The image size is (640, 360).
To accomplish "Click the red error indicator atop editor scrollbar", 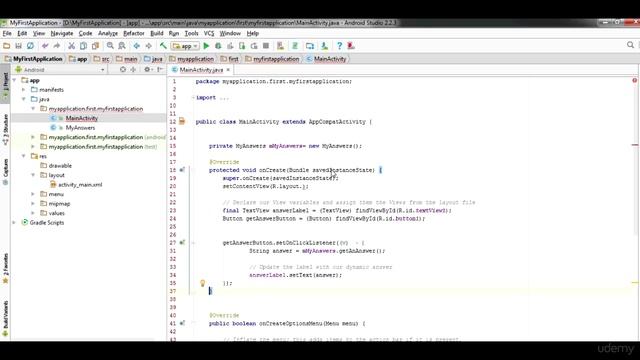I will [x=635, y=80].
